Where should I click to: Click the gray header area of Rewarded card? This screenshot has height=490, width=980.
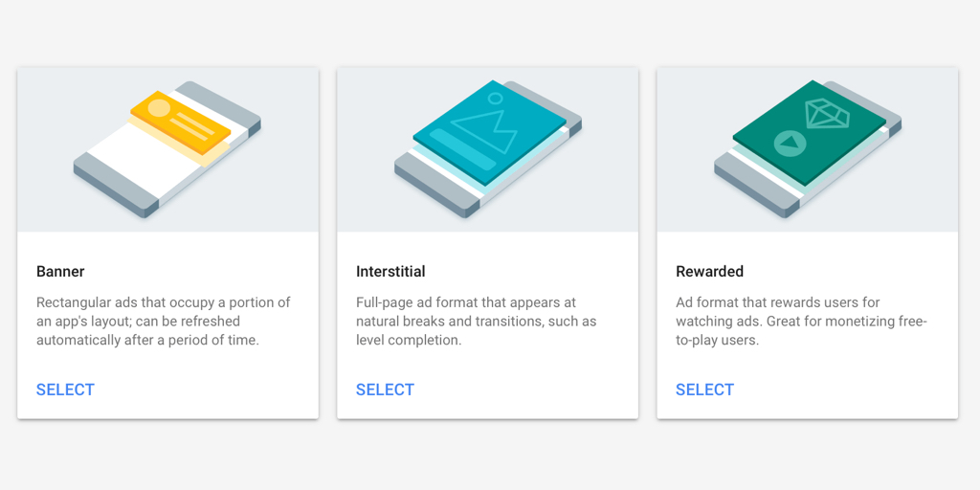pos(808,149)
